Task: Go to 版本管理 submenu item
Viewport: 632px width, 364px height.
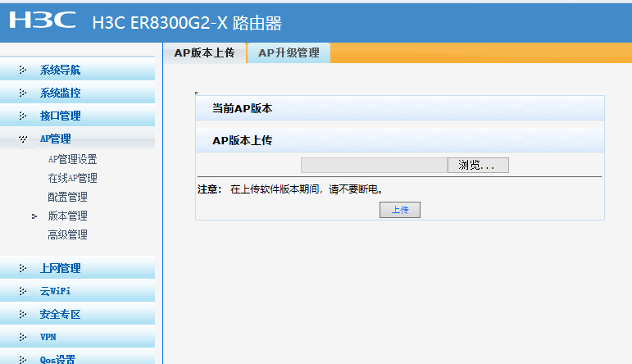Action: [67, 216]
